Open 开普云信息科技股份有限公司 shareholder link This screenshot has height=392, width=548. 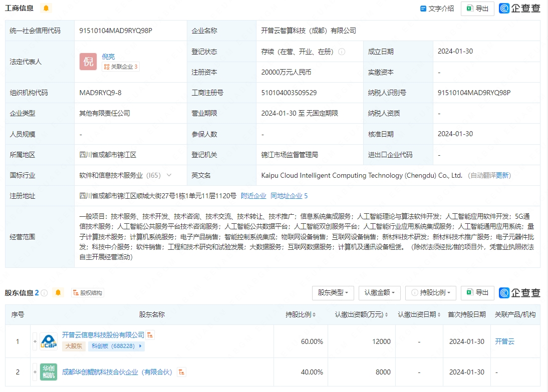pos(103,335)
